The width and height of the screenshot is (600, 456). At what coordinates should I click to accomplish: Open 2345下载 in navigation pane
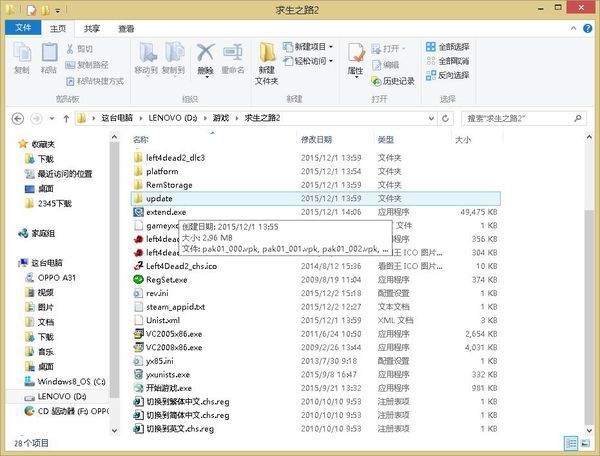[x=54, y=204]
